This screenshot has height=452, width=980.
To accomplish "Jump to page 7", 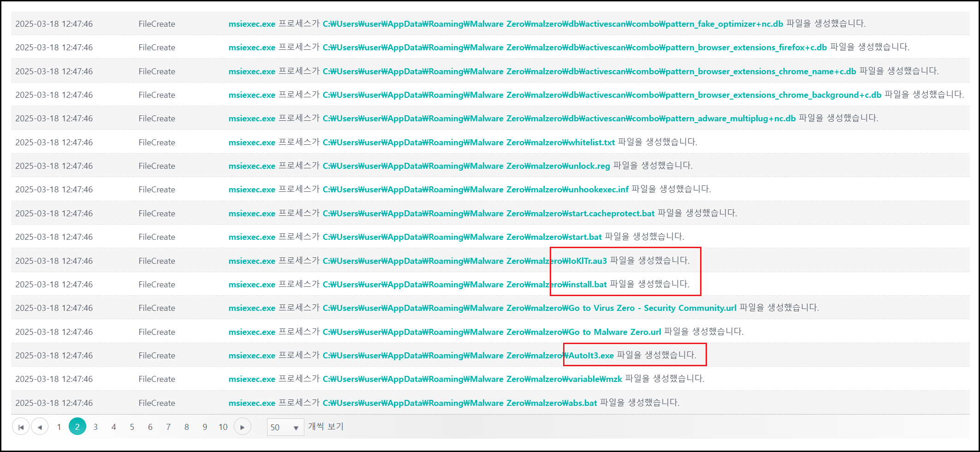I will [x=168, y=427].
